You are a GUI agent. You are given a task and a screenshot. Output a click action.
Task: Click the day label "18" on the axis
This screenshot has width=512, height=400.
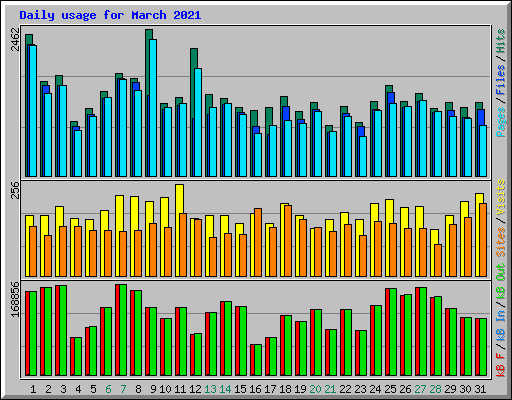[285, 389]
